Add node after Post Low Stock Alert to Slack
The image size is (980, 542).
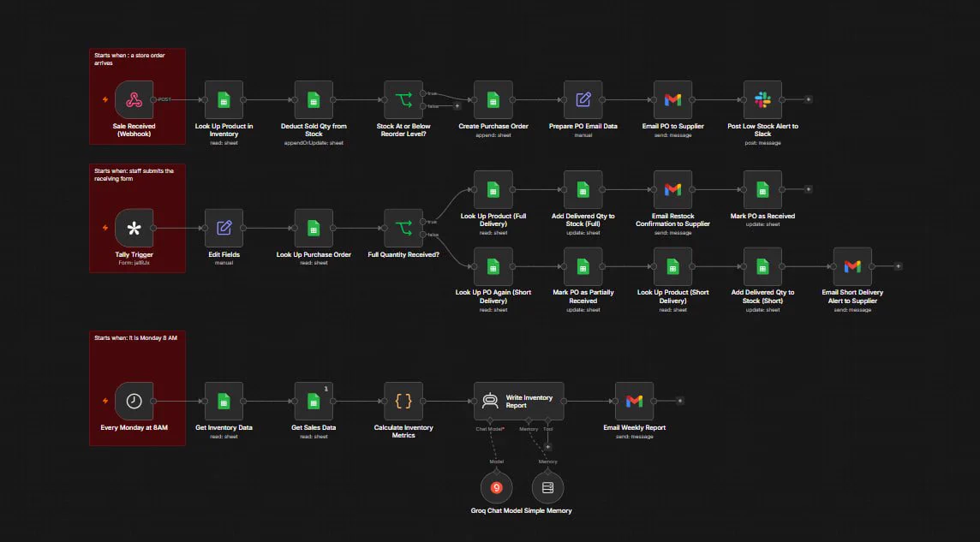[808, 99]
